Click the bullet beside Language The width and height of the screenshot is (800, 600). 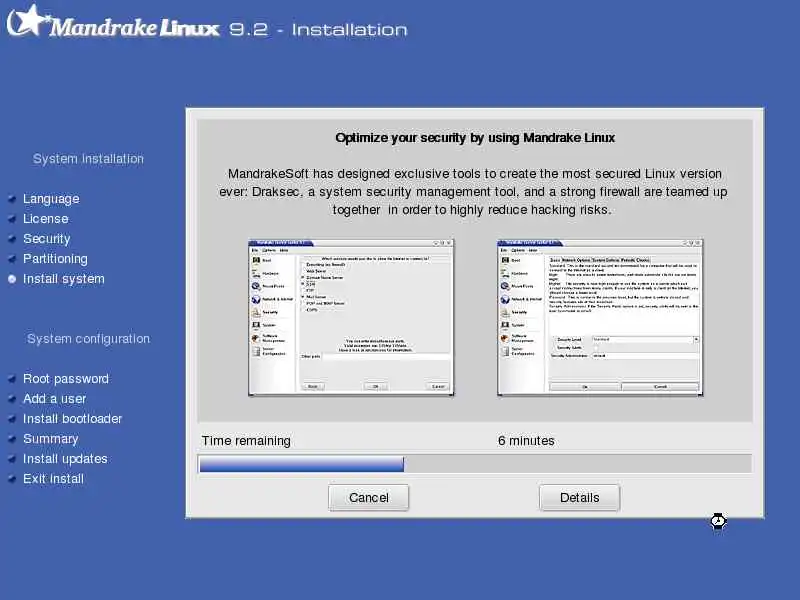pos(12,199)
